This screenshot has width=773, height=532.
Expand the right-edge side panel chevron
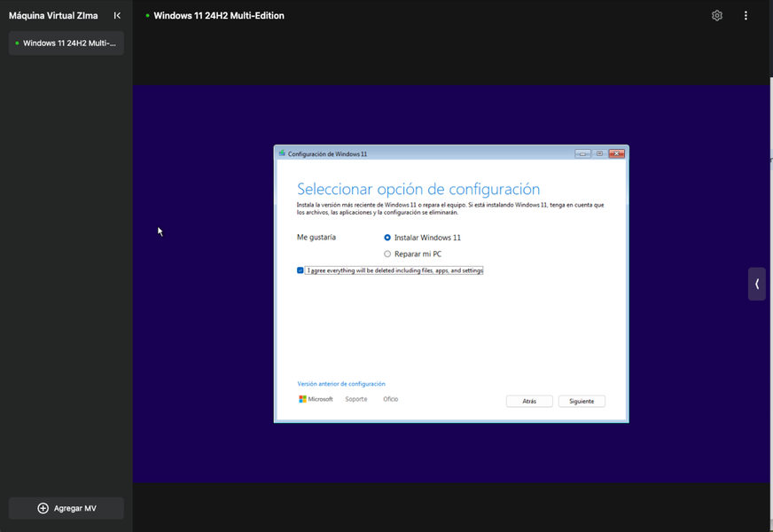[x=757, y=284]
